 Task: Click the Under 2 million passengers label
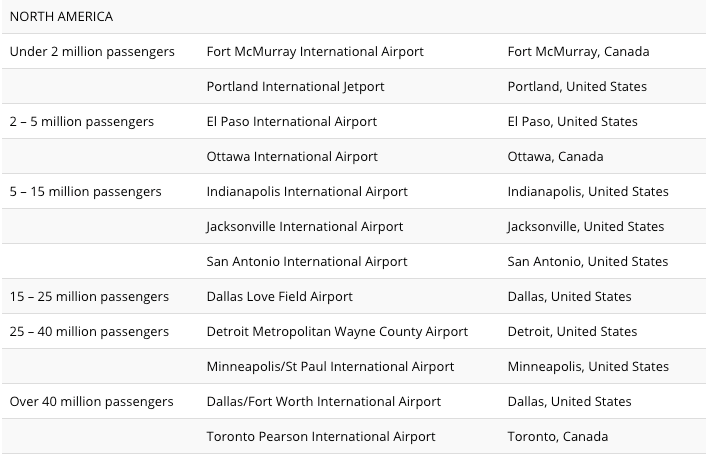(92, 52)
